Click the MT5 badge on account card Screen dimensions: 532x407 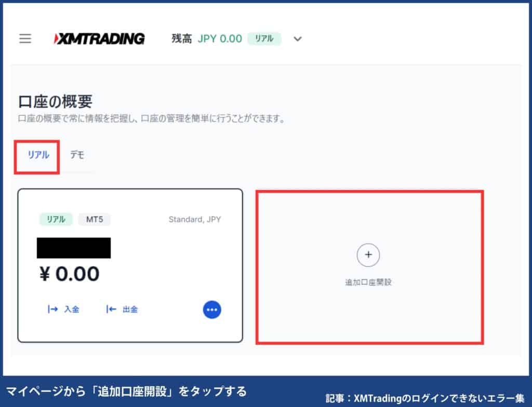point(95,220)
